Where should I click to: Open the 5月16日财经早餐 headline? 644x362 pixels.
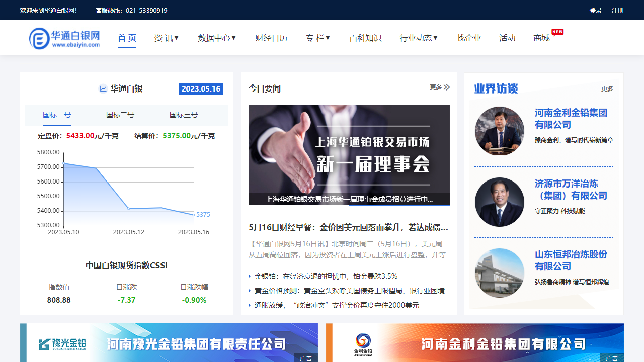349,227
